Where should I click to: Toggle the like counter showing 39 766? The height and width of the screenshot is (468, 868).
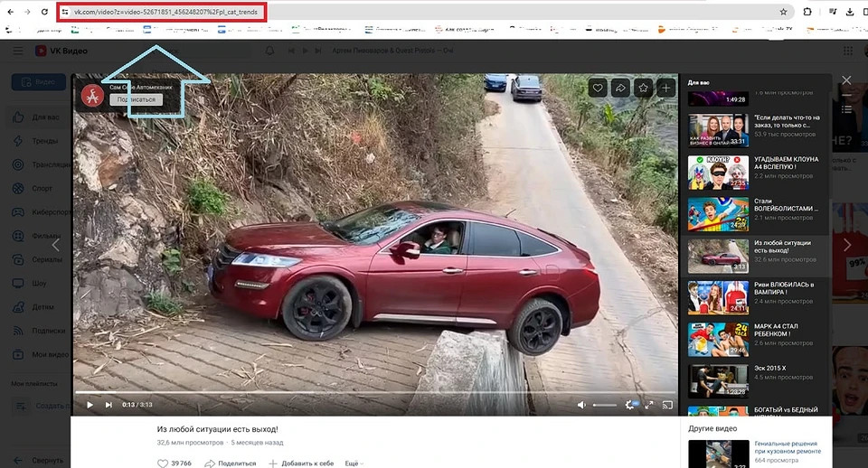click(x=175, y=463)
